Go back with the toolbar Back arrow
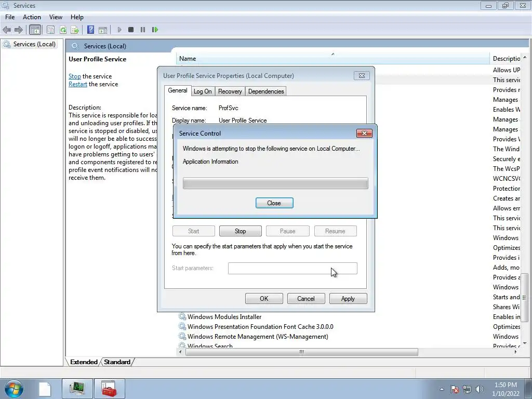This screenshot has height=399, width=532. tap(7, 30)
